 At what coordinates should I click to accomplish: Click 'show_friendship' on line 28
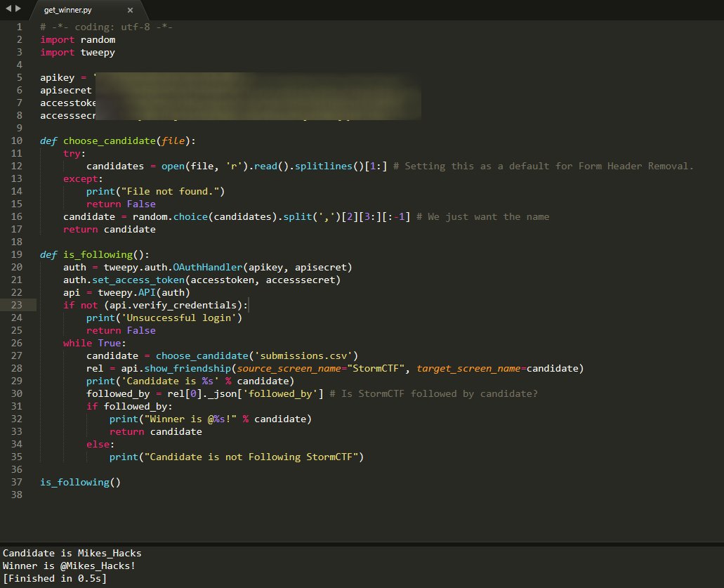pyautogui.click(x=187, y=368)
